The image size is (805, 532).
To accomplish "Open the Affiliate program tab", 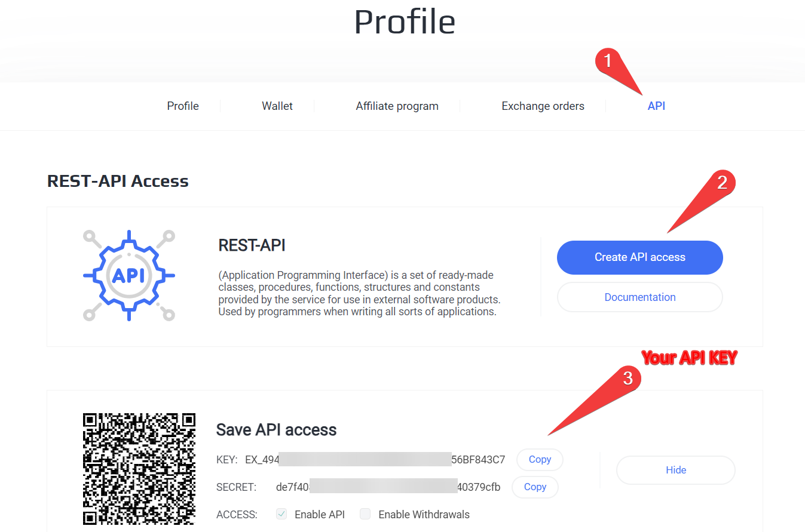I will pyautogui.click(x=397, y=106).
